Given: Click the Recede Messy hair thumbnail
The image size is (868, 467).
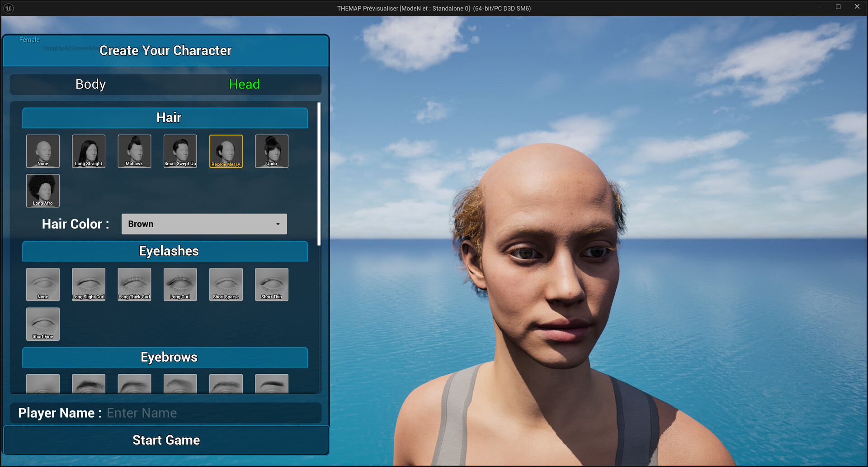Looking at the screenshot, I should point(226,151).
